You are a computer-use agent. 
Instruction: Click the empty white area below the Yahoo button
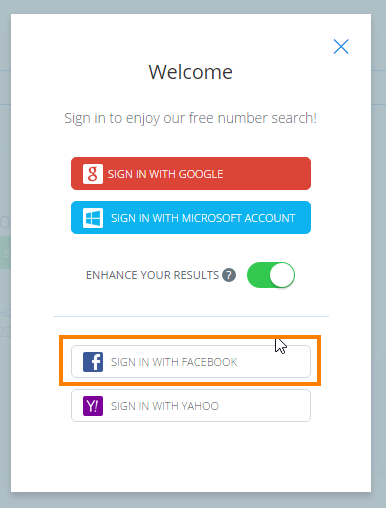coord(191,457)
